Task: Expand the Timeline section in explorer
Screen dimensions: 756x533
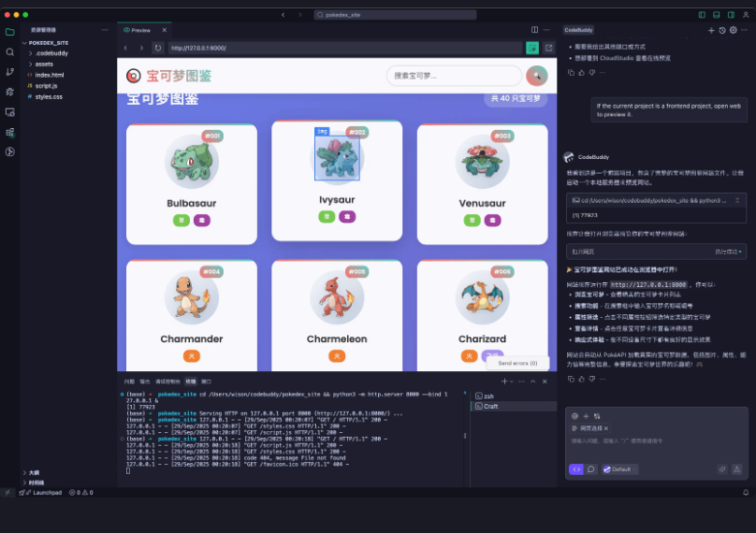Action: pyautogui.click(x=36, y=483)
